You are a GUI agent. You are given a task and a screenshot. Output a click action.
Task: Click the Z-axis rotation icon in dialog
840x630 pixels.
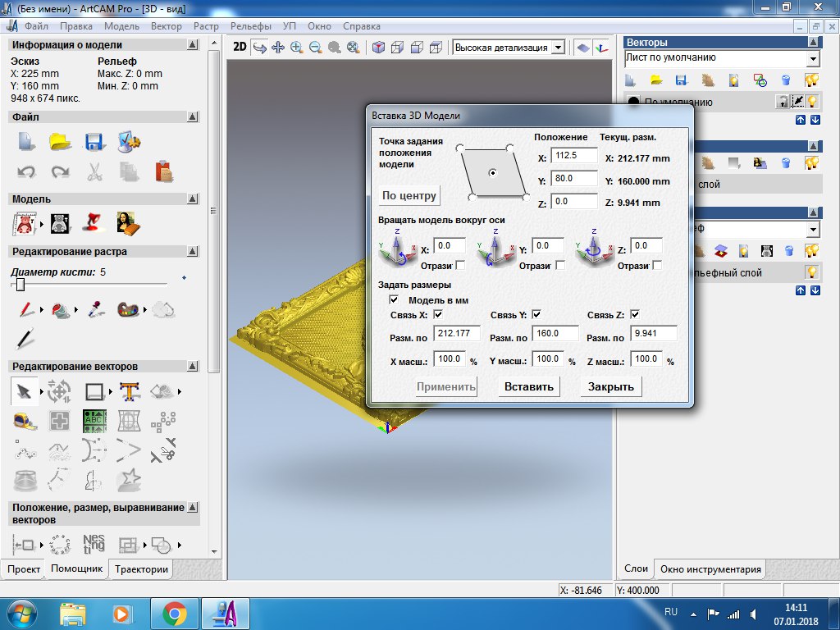(x=594, y=249)
